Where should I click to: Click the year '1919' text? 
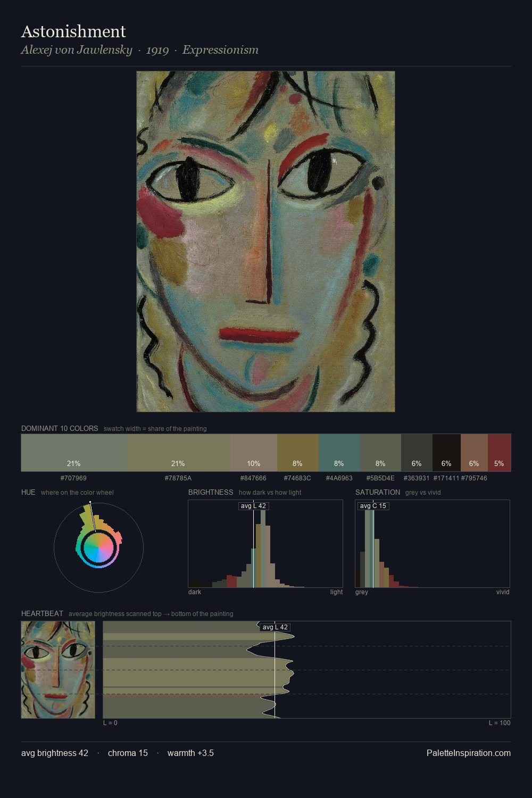coord(157,50)
